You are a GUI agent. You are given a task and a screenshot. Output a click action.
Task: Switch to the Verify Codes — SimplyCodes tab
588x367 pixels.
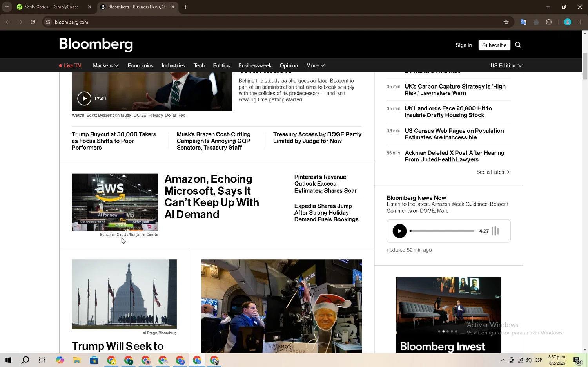(x=51, y=7)
